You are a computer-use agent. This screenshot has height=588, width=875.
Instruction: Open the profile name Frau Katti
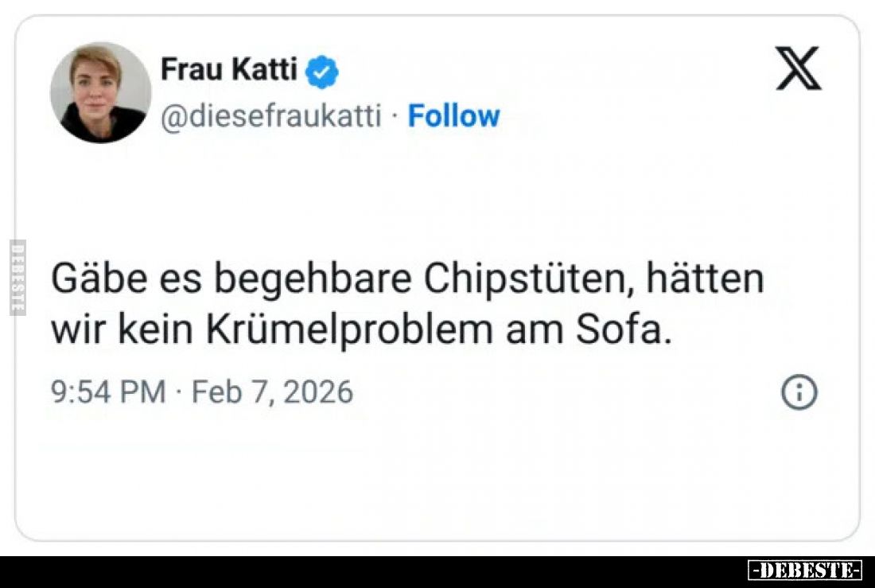[229, 70]
